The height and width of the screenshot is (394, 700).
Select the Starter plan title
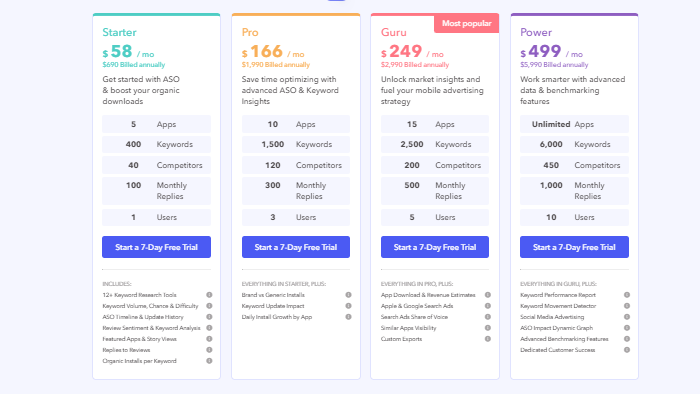click(119, 33)
